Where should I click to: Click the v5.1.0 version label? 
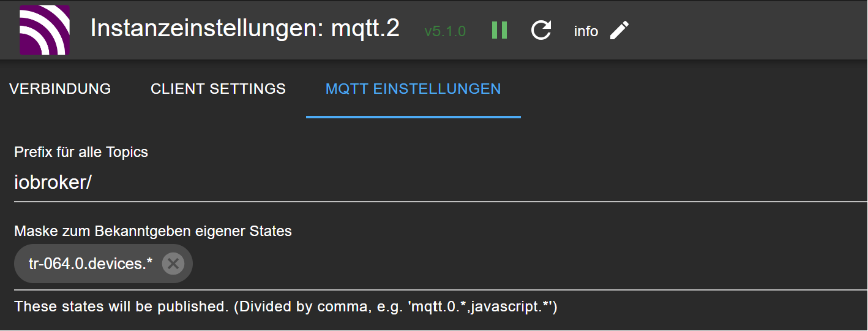pyautogui.click(x=445, y=31)
